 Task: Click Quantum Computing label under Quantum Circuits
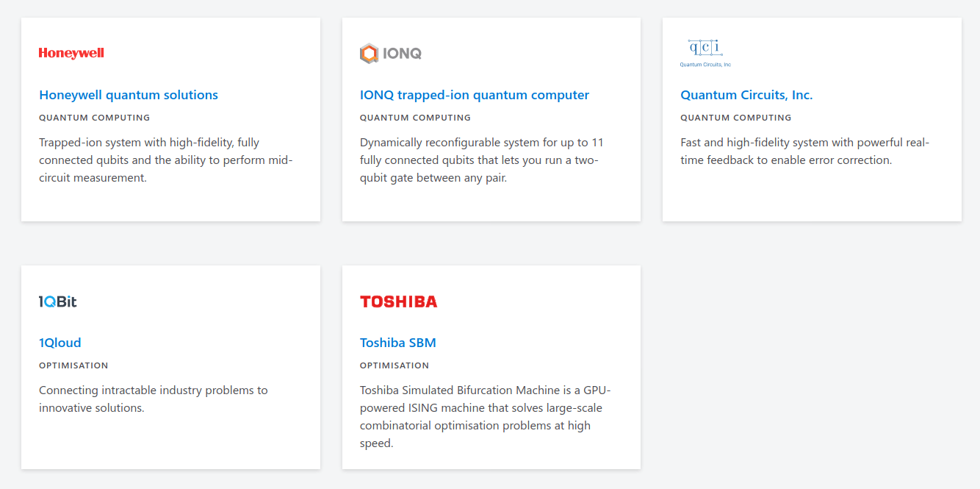[736, 118]
